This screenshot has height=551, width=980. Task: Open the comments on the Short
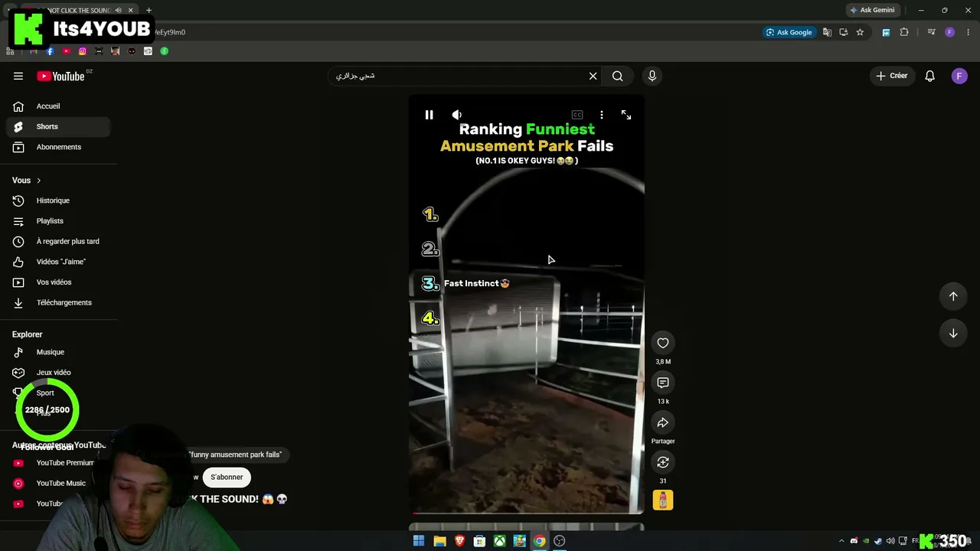coord(663,383)
